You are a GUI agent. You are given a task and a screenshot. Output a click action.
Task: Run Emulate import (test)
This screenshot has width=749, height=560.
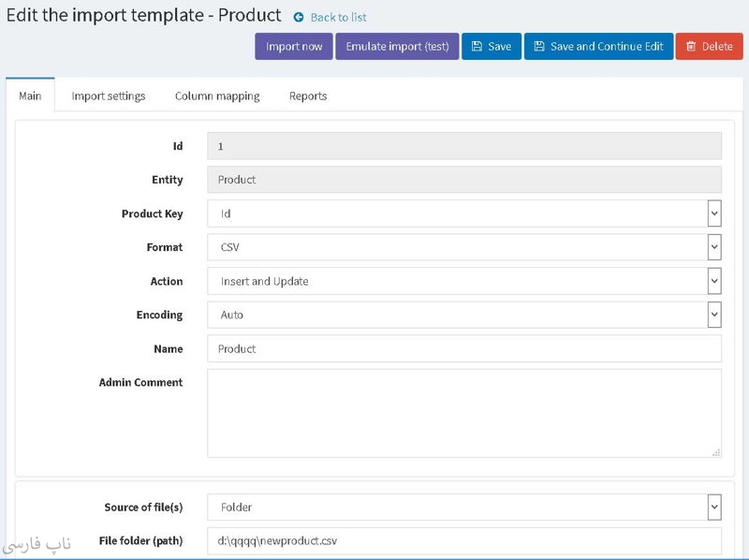[397, 47]
